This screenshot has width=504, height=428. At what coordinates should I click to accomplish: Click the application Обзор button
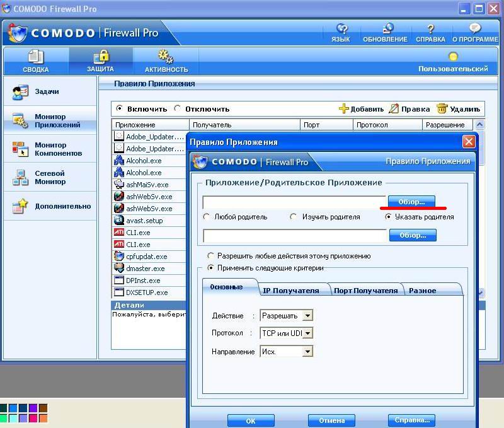(412, 202)
